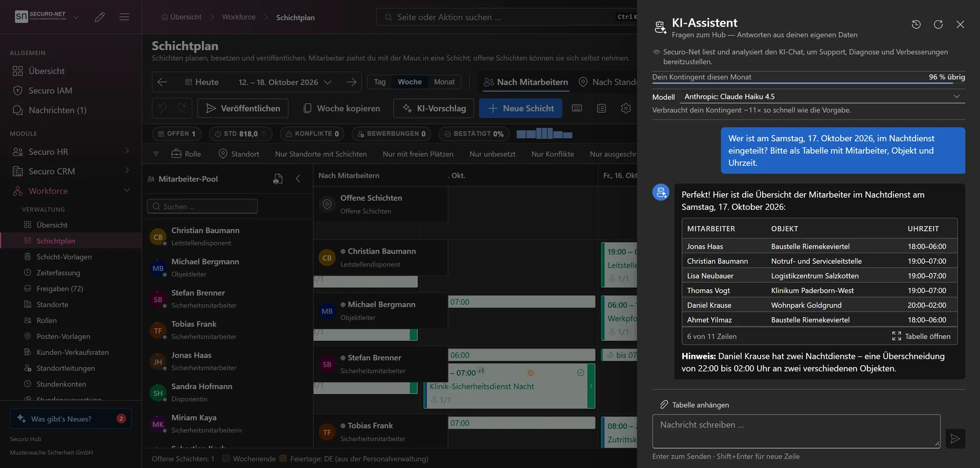This screenshot has width=980, height=468.
Task: Open Zeiterfassung in the sidebar
Action: 58,272
